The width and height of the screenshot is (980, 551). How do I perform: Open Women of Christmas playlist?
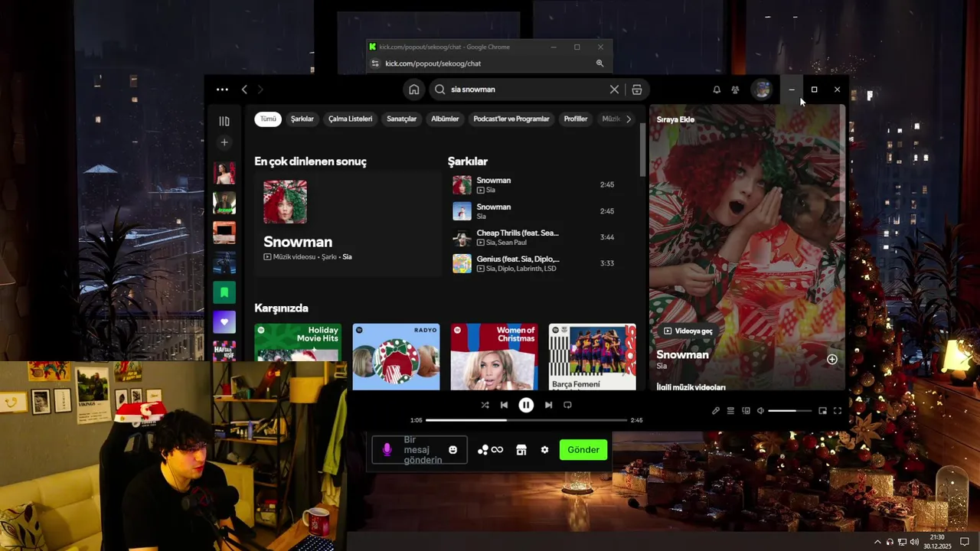pyautogui.click(x=494, y=357)
